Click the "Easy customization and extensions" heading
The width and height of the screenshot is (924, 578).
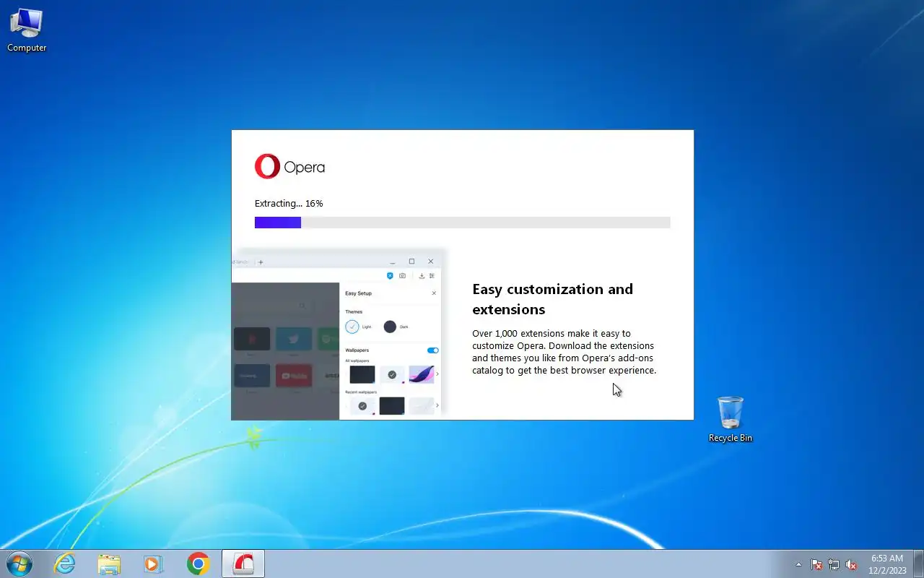pos(552,299)
